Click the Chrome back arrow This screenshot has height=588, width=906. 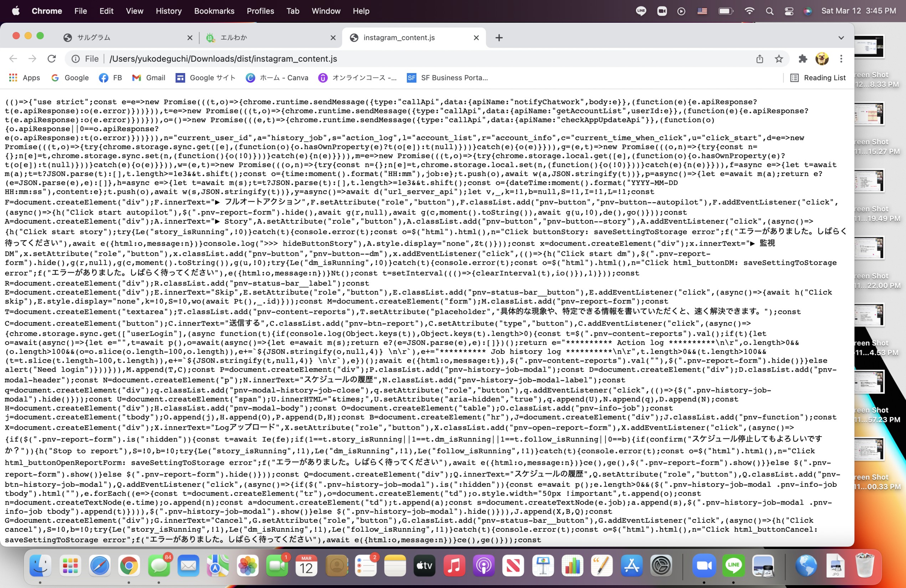[x=13, y=58]
